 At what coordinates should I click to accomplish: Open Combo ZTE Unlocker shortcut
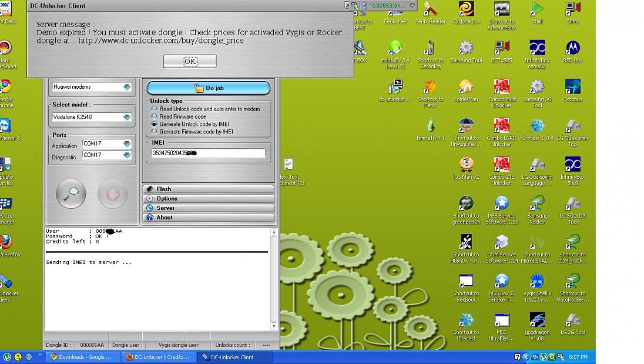pos(501,165)
